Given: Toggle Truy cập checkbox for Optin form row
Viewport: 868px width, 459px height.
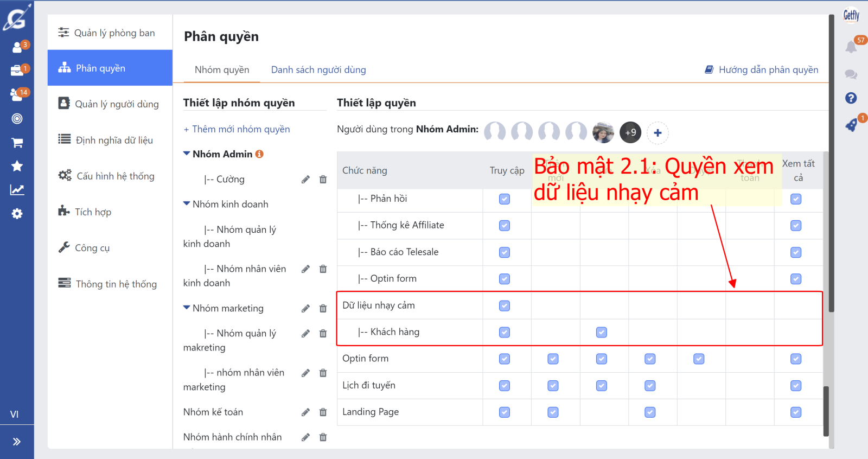Looking at the screenshot, I should tap(505, 359).
